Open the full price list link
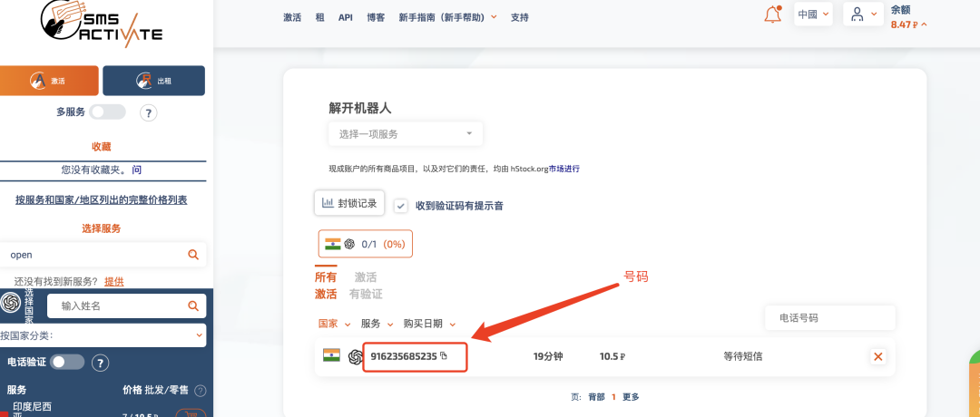Viewport: 980px width, 417px height. pos(102,200)
